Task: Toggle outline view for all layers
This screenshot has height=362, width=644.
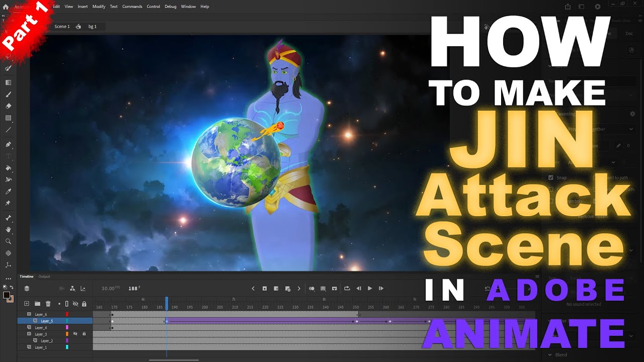Action: (x=67, y=304)
